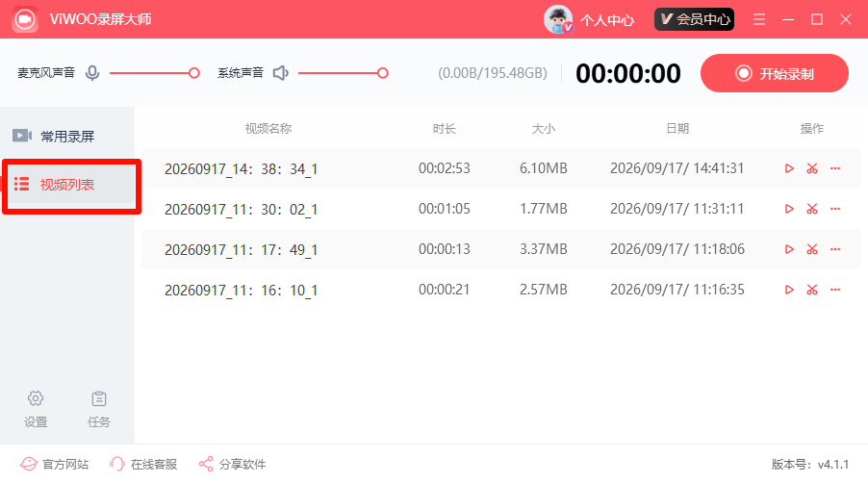The height and width of the screenshot is (483, 868).
Task: Open the hamburger menu in title bar
Action: (x=759, y=19)
